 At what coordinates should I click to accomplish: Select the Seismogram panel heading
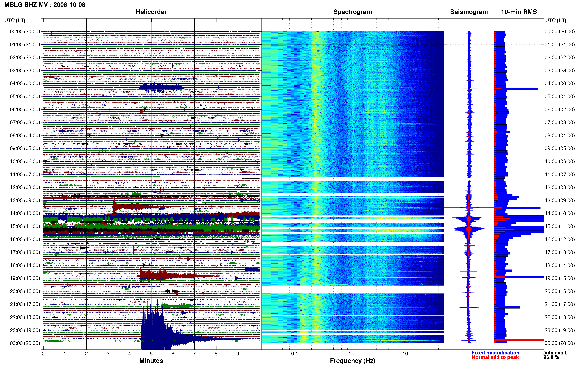coord(469,12)
